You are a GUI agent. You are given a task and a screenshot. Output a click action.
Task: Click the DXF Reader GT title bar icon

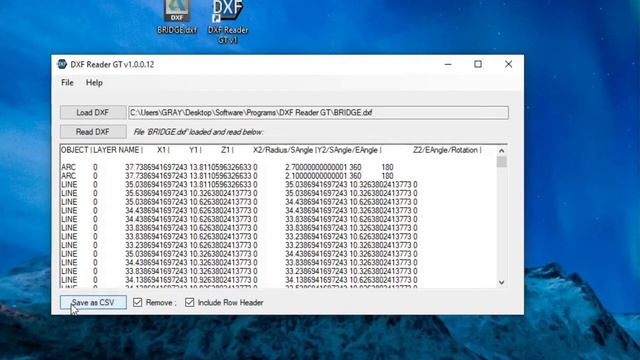click(62, 64)
